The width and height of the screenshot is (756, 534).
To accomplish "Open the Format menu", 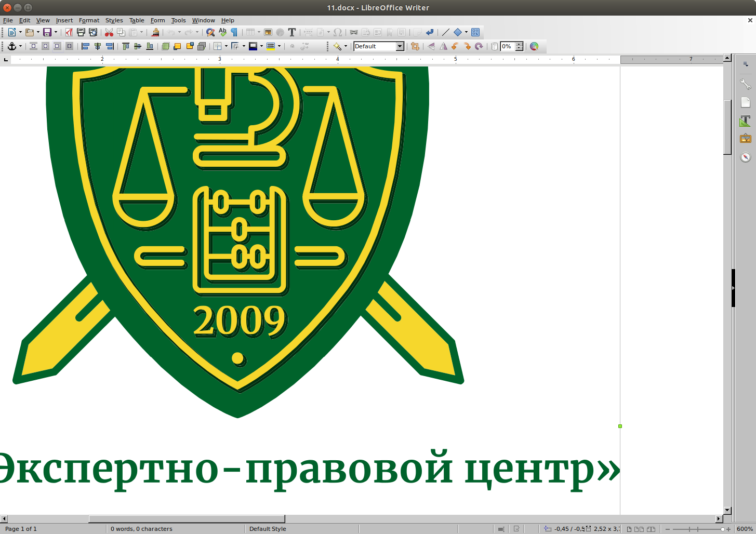I will click(x=89, y=20).
